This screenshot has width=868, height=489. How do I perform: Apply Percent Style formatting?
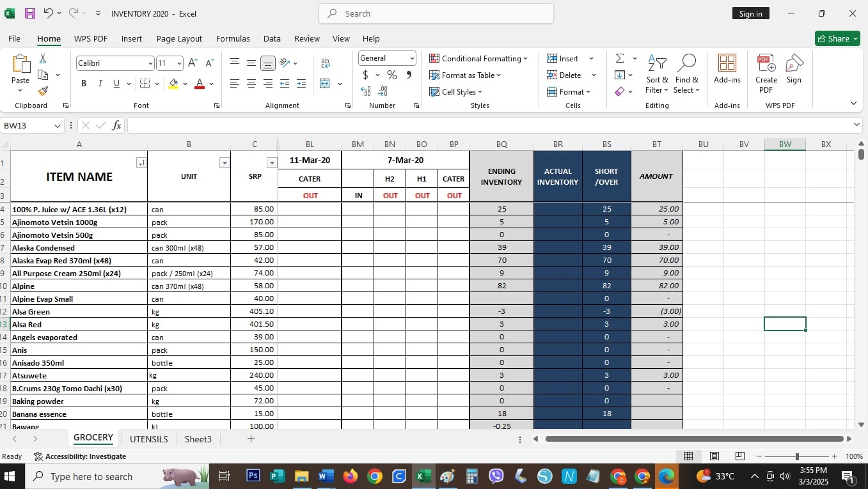(391, 75)
